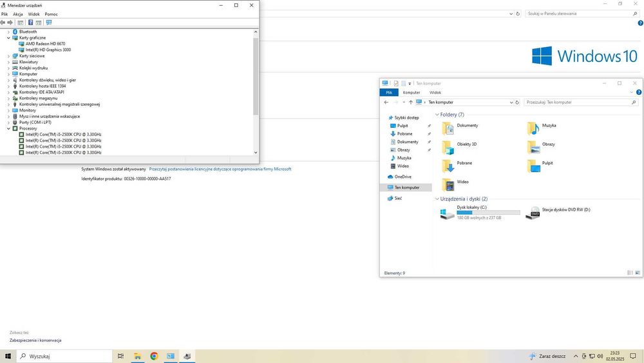Click Zabezpieczenia i konserwacja link
Viewport: 644px width, 363px height.
pyautogui.click(x=35, y=340)
